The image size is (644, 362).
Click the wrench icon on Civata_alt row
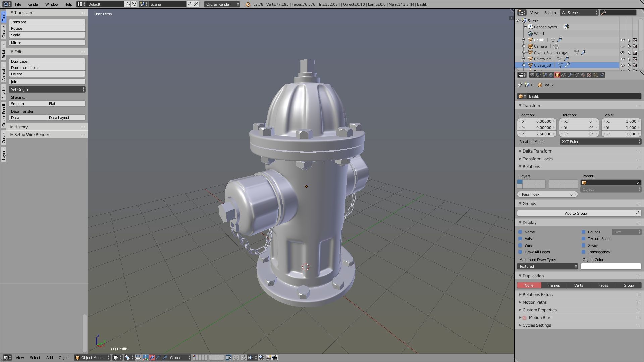567,59
